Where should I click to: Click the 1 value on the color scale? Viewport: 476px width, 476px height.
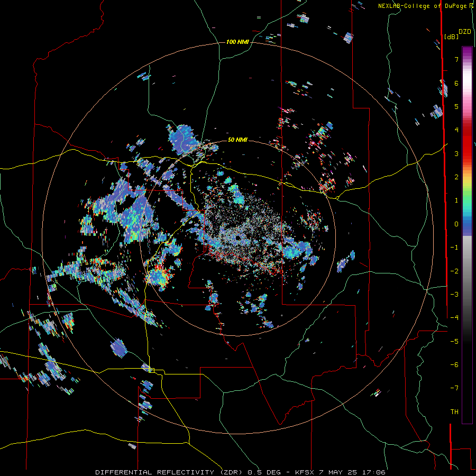point(456,200)
